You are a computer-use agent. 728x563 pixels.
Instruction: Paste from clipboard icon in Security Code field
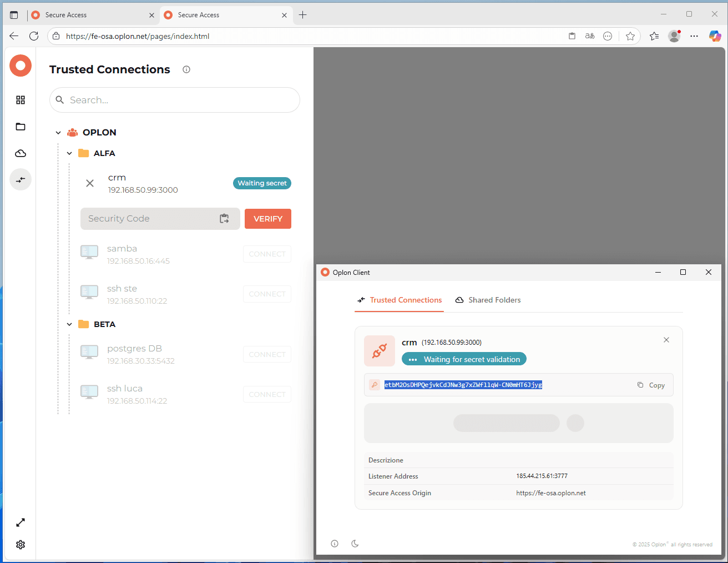tap(224, 219)
